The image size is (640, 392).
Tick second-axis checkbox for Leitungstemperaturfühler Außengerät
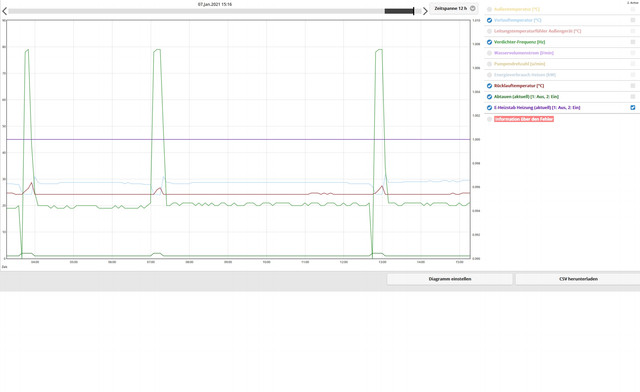tap(633, 31)
